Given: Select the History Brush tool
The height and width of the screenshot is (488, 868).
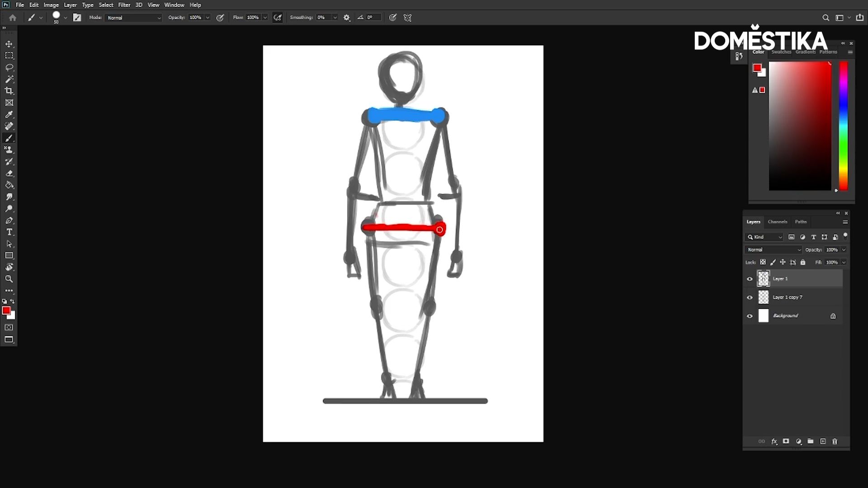Looking at the screenshot, I should point(9,161).
